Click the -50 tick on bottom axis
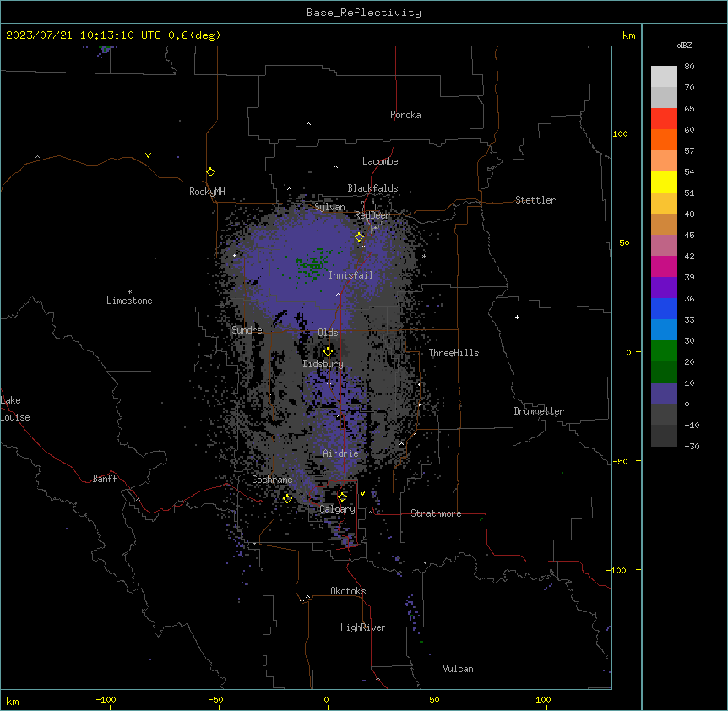 (x=215, y=700)
